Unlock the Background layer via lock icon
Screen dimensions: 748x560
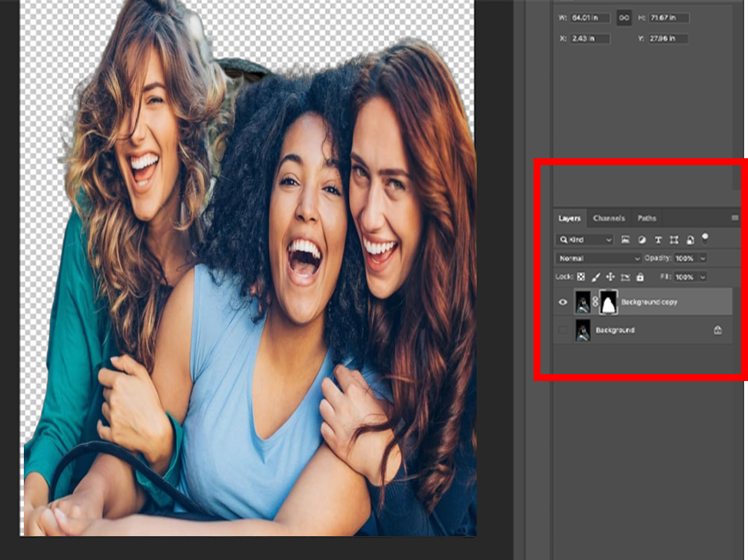click(x=717, y=330)
